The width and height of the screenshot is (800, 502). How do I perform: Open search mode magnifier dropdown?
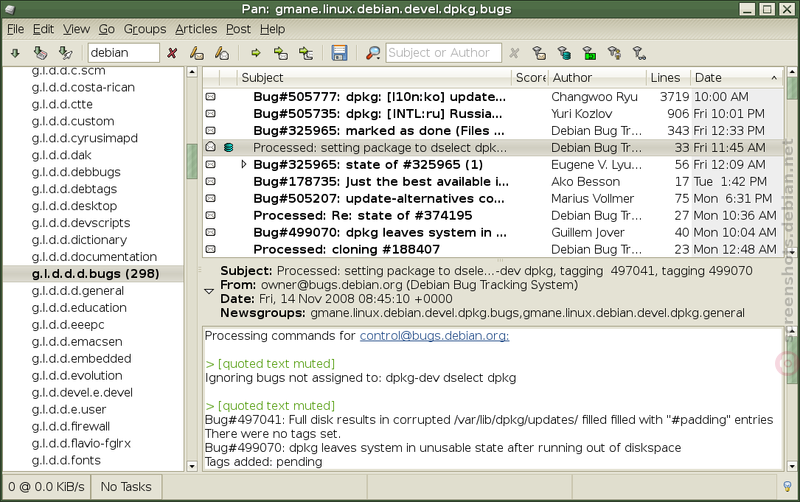coord(373,53)
